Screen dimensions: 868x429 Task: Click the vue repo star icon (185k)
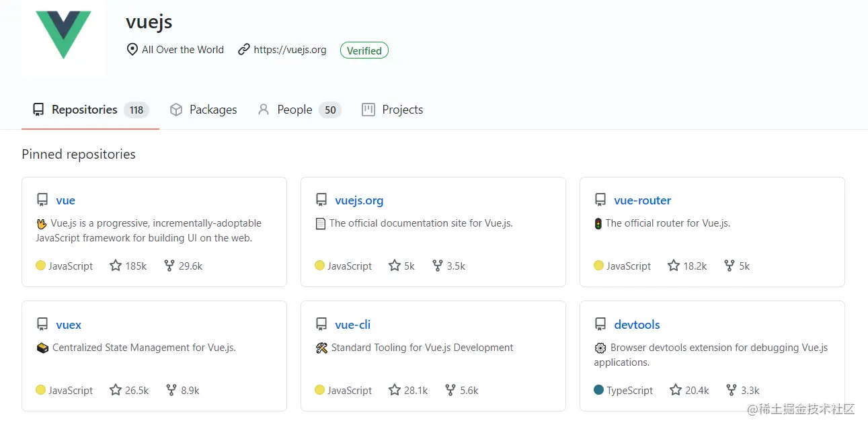[116, 266]
